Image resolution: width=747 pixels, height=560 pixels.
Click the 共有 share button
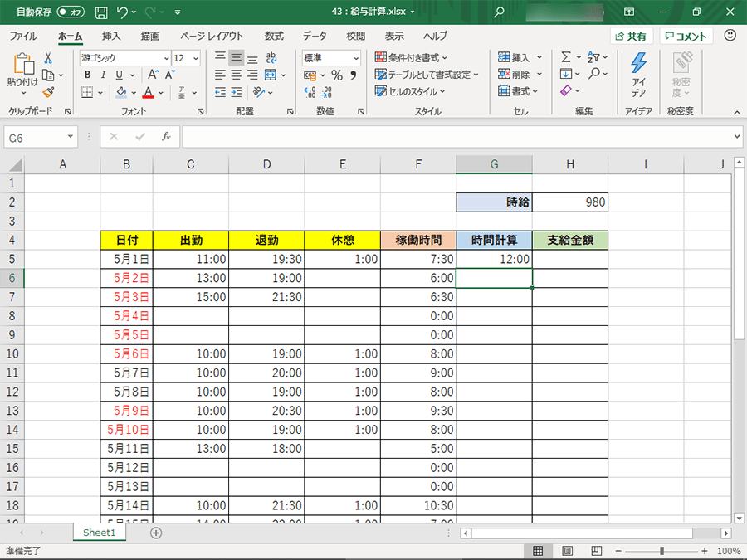click(x=632, y=37)
